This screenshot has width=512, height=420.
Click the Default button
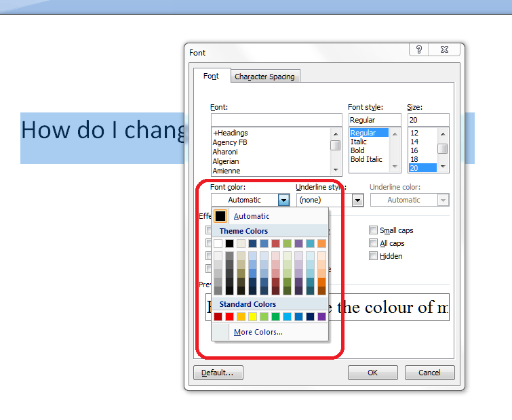pos(218,373)
